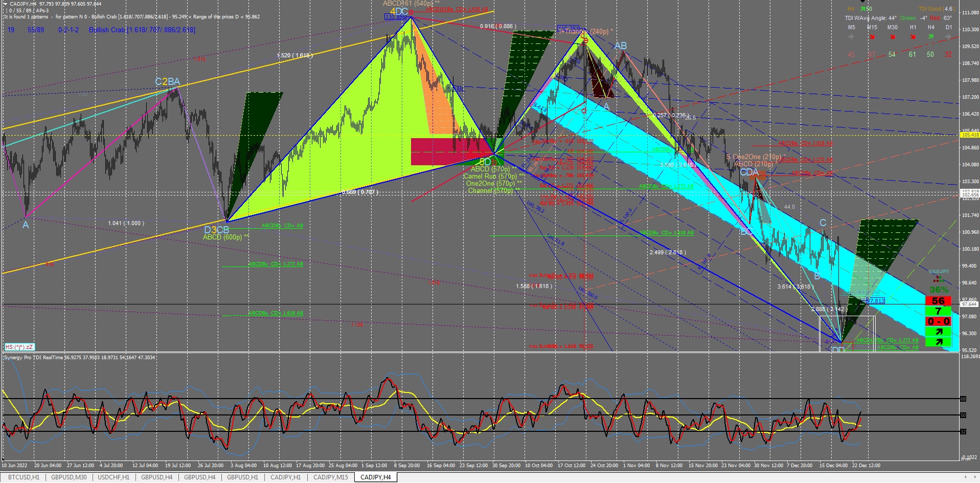Select the active CADJPY,H4 chart tab
980x483 pixels.
375,477
